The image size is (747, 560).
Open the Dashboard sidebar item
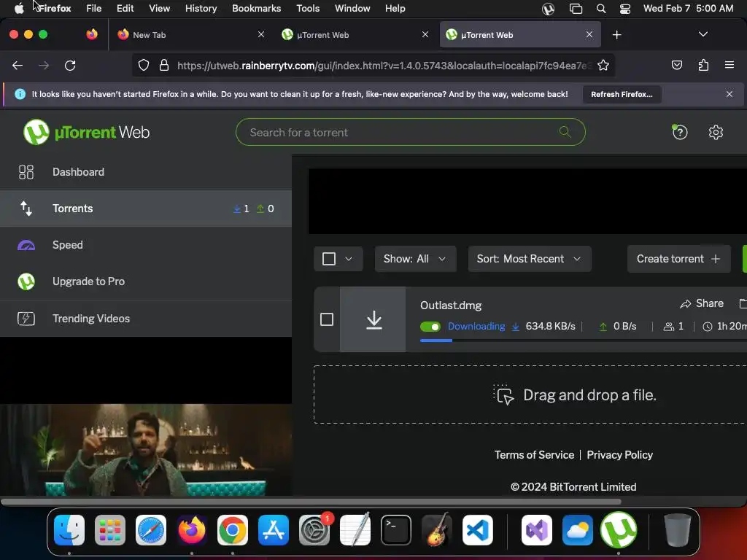click(x=146, y=172)
